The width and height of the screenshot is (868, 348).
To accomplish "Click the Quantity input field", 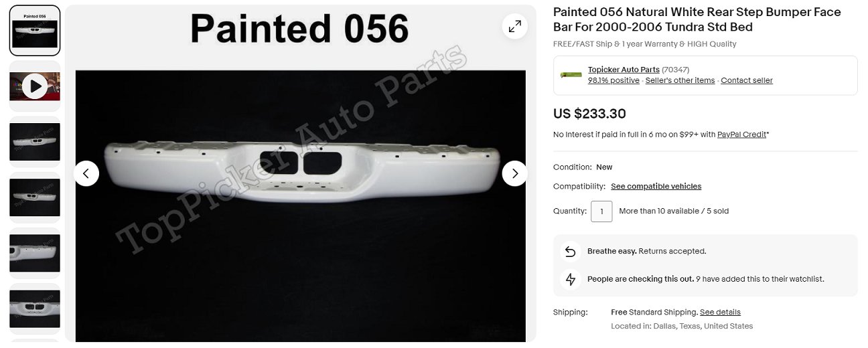I will tap(601, 211).
